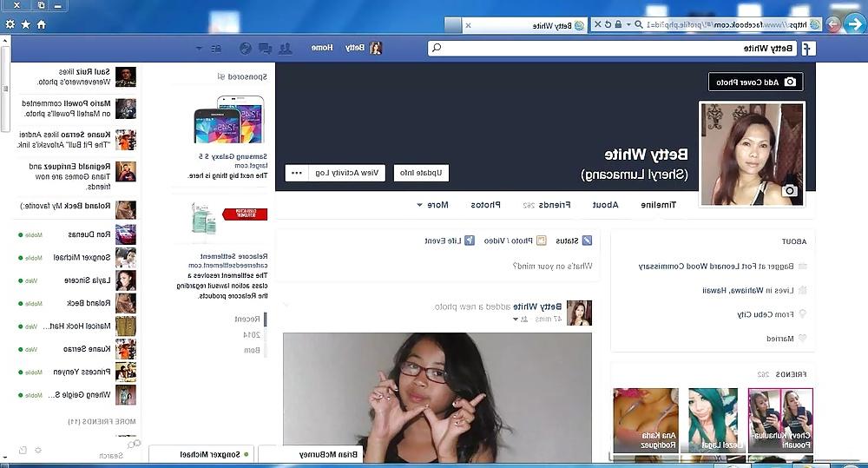Click the browser back arrow

855,23
